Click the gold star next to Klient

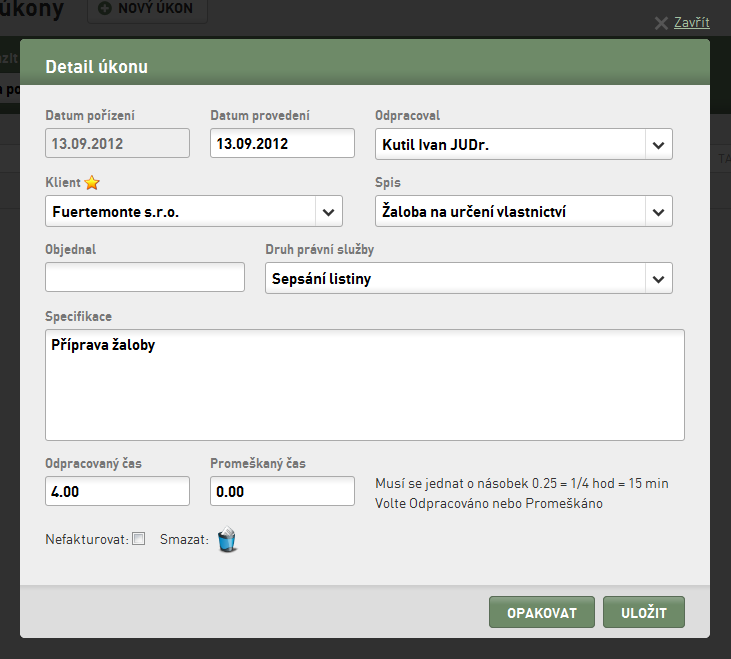point(92,182)
